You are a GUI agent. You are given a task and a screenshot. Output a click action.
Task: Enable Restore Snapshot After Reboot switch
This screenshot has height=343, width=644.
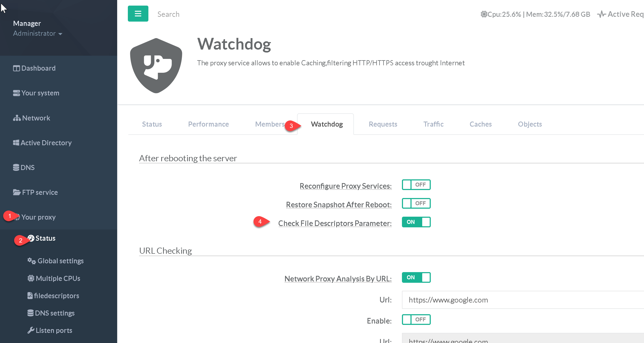416,203
